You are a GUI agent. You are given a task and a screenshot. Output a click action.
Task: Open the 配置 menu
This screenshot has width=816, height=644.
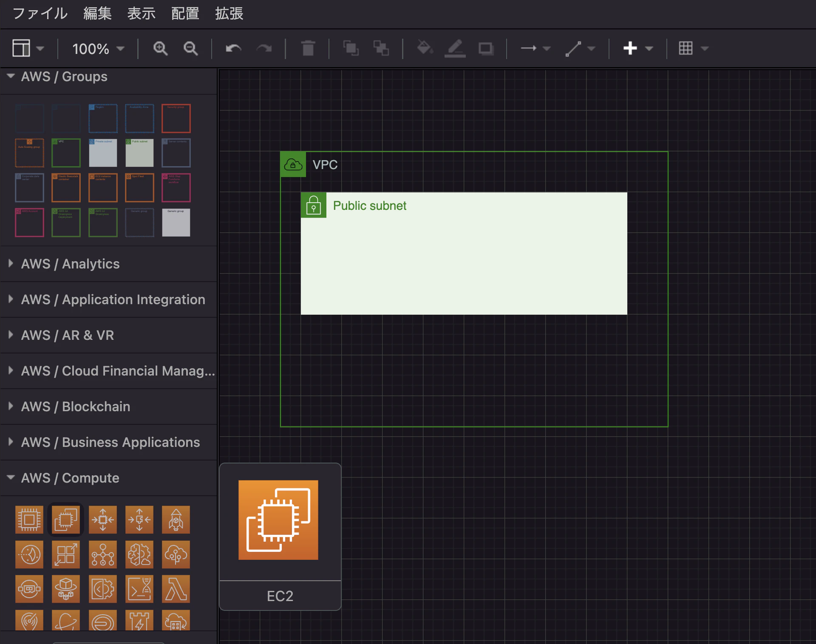[185, 14]
